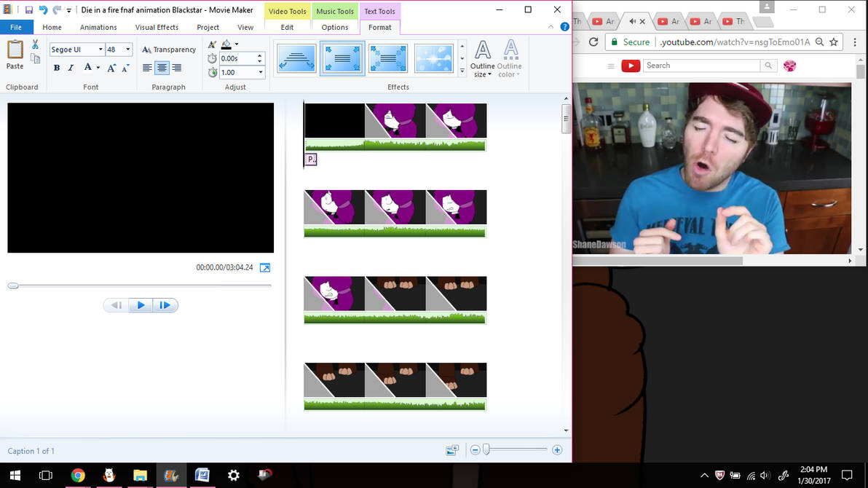
Task: Open the font color dropdown arrow
Action: pyautogui.click(x=98, y=68)
